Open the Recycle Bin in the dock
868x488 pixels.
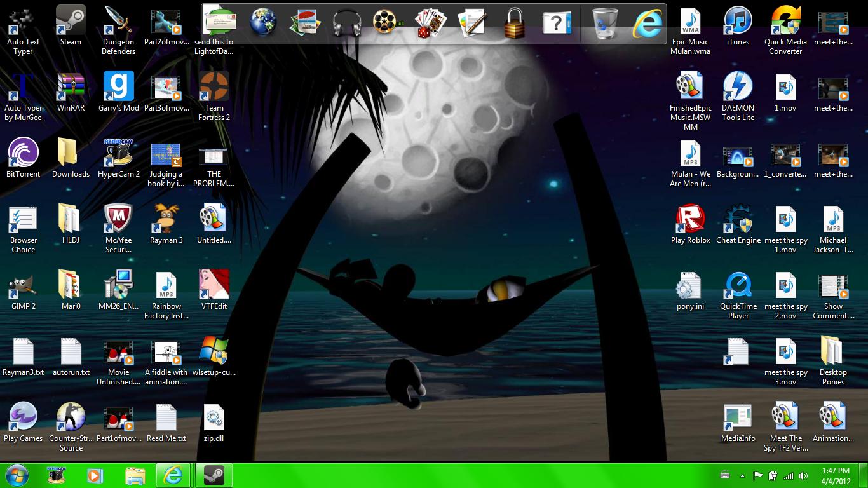pos(605,24)
